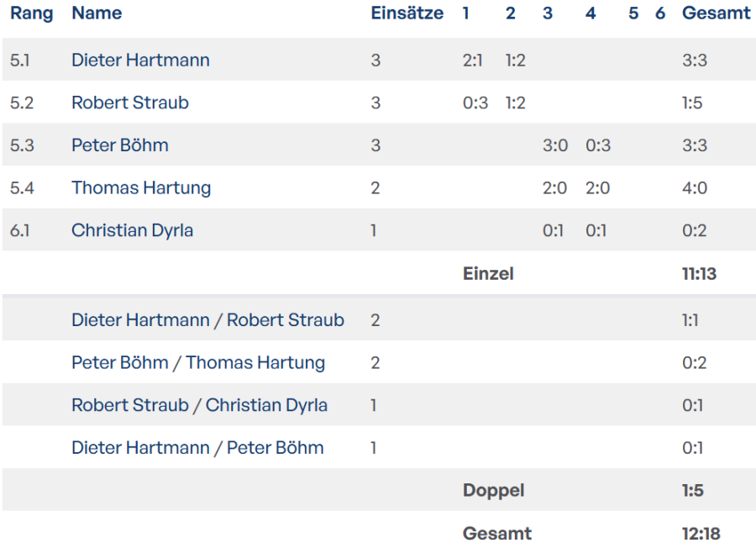This screenshot has height=548, width=756.
Task: Click the Rang column header
Action: (32, 13)
